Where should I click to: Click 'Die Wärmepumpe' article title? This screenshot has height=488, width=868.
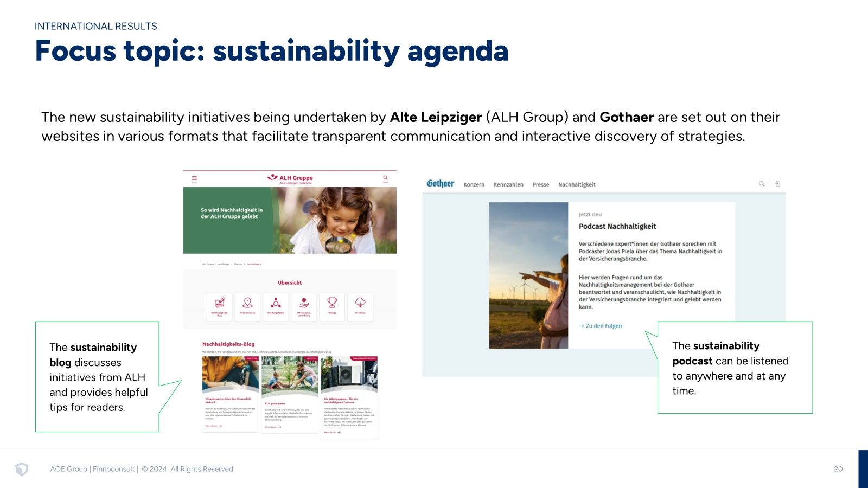point(341,401)
